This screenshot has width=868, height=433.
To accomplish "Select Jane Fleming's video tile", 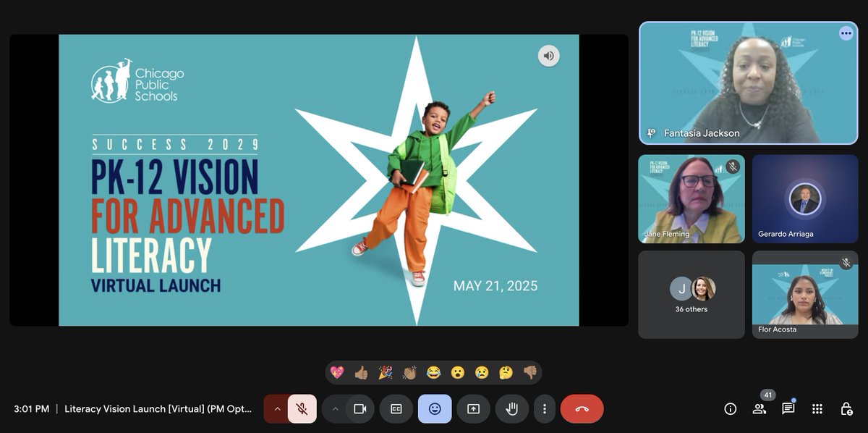I will (x=692, y=198).
